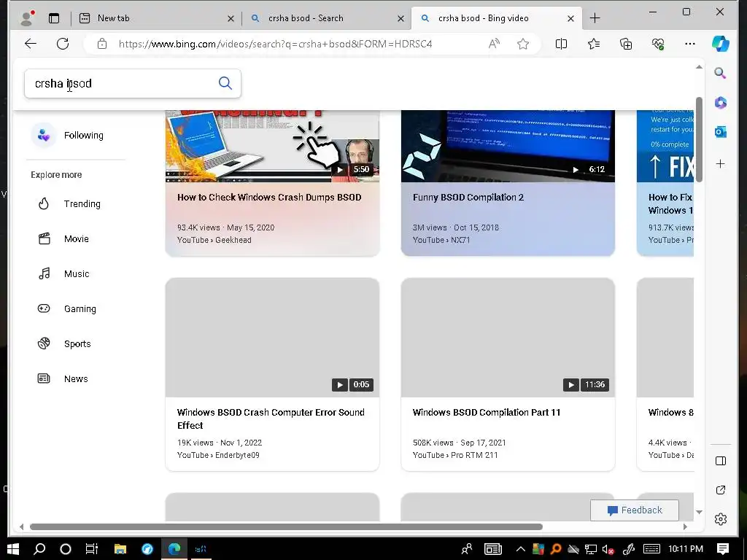Screen dimensions: 747x560
Task: Open the Sports category
Action: click(64, 344)
